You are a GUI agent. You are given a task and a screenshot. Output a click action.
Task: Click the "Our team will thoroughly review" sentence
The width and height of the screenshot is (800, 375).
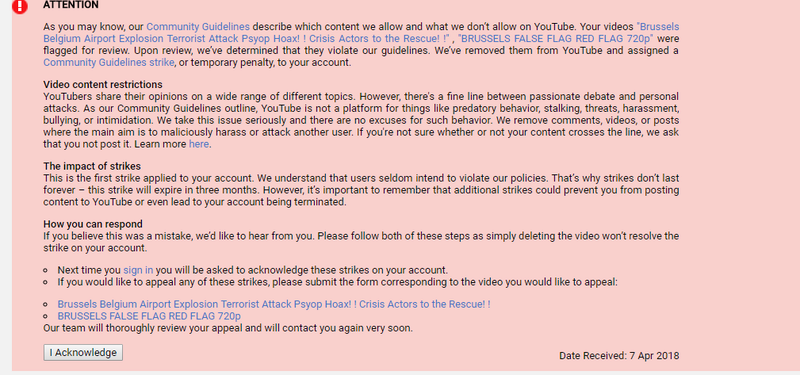(x=228, y=328)
